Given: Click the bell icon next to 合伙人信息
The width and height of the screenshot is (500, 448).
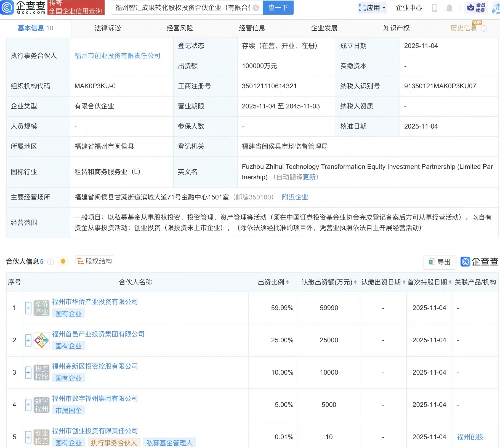Looking at the screenshot, I should coord(63,261).
